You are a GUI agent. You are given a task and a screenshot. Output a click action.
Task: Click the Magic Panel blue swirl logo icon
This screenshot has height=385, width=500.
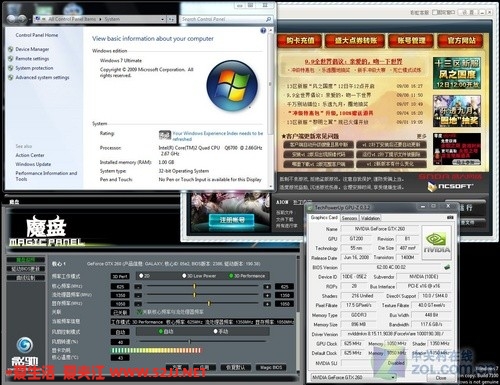pyautogui.click(x=24, y=345)
